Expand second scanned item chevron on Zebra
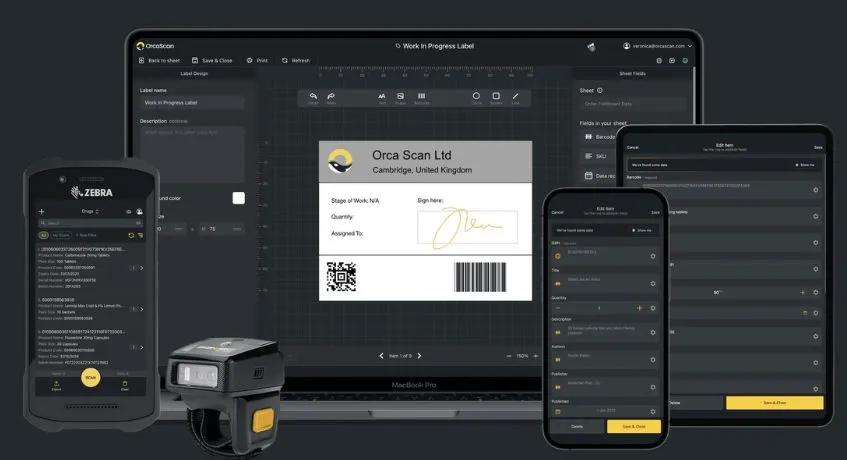847x460 pixels. pos(142,309)
